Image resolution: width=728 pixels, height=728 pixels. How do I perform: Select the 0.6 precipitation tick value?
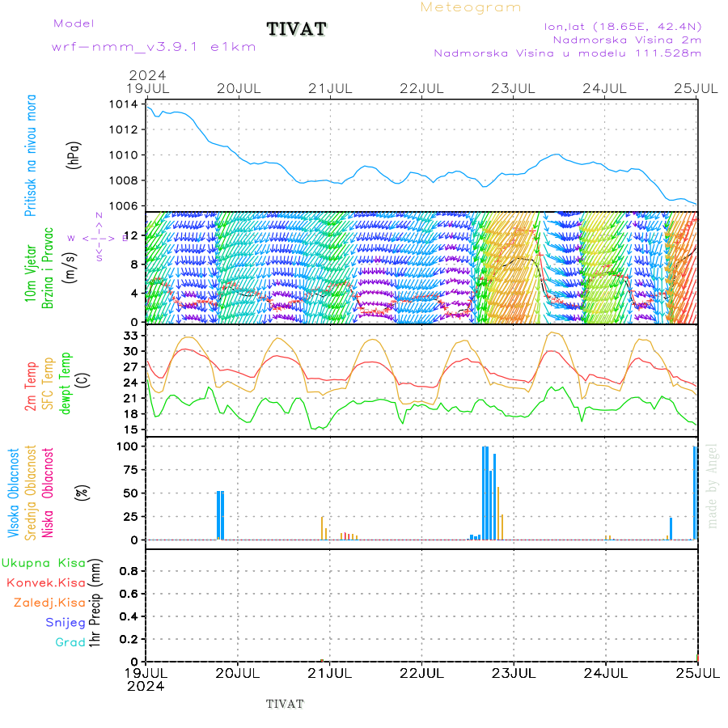point(129,595)
